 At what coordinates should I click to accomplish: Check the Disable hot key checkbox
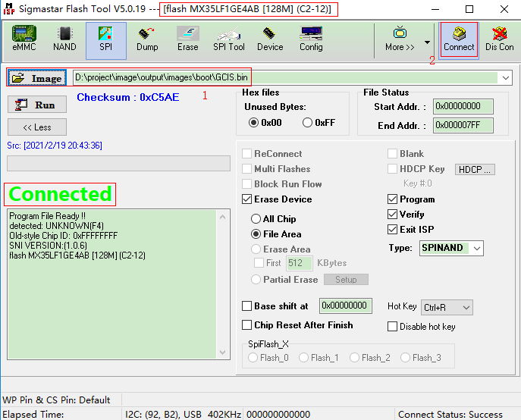[392, 326]
